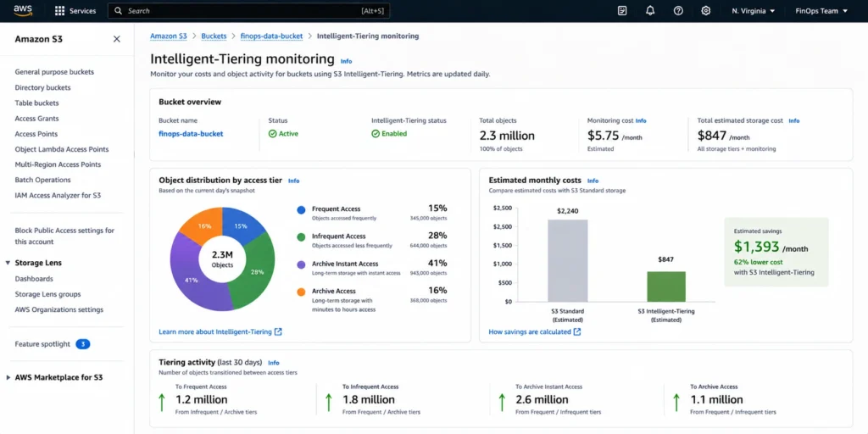Screen dimensions: 868x434
Task: Click the AWS logo home icon
Action: click(23, 10)
